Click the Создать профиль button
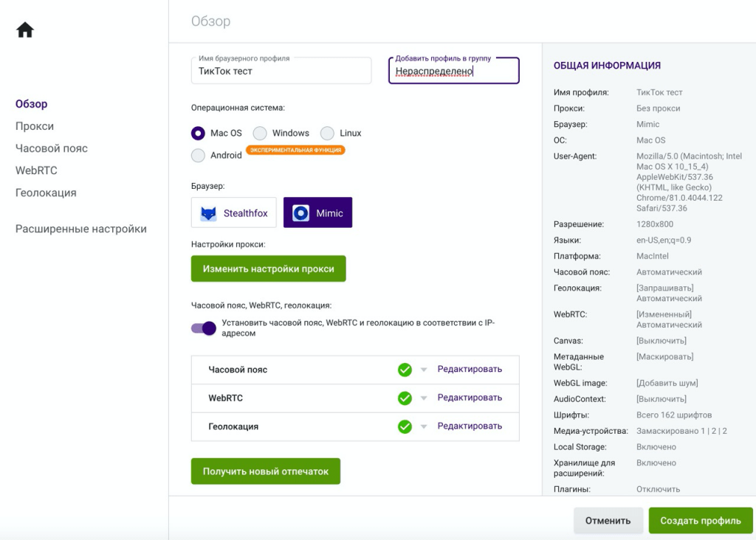This screenshot has width=756, height=540. 700,520
